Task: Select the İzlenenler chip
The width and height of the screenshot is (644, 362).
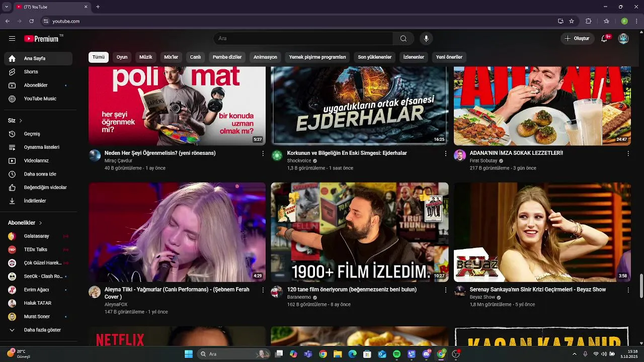Action: pos(414,57)
